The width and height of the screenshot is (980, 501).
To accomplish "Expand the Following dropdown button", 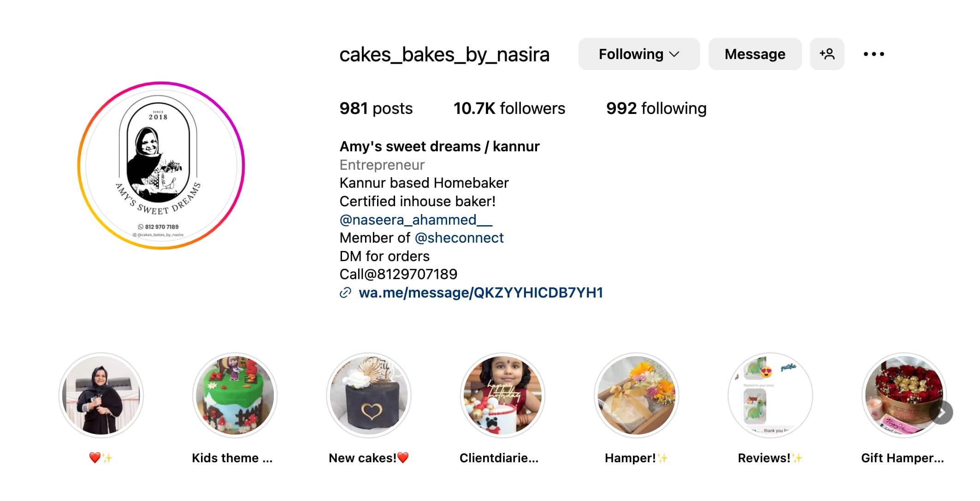I will coord(639,54).
